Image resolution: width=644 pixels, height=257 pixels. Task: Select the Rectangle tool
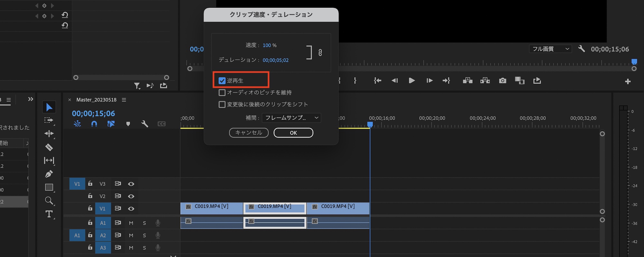tap(49, 187)
